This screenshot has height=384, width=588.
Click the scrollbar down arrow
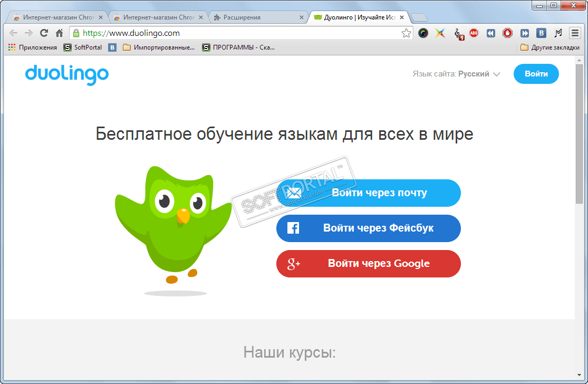coord(579,375)
